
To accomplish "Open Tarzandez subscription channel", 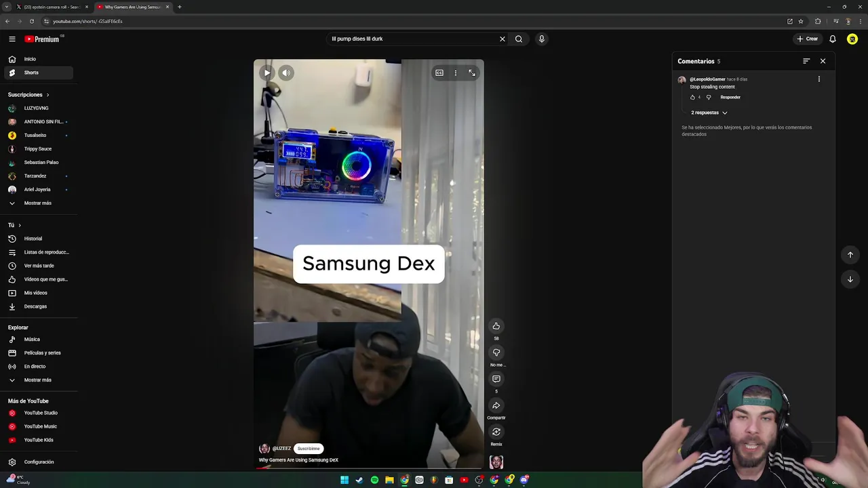I will click(39, 176).
